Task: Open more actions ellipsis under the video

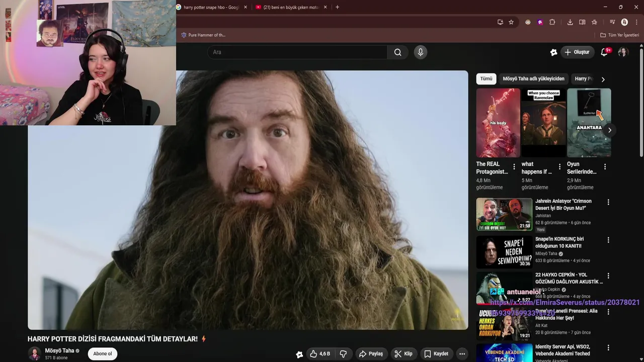Action: pos(462,354)
